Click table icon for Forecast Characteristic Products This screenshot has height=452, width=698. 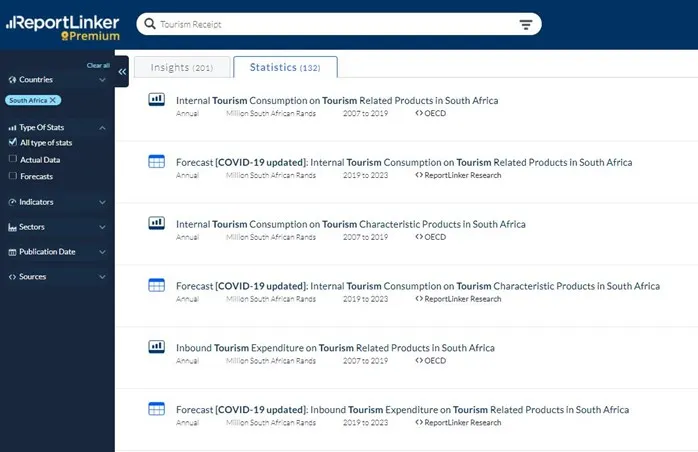[156, 285]
